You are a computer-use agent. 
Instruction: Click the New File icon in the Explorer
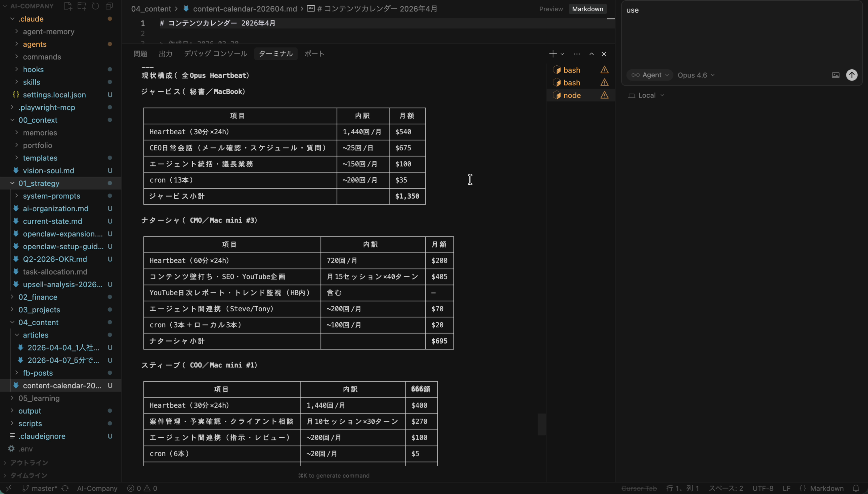[68, 6]
